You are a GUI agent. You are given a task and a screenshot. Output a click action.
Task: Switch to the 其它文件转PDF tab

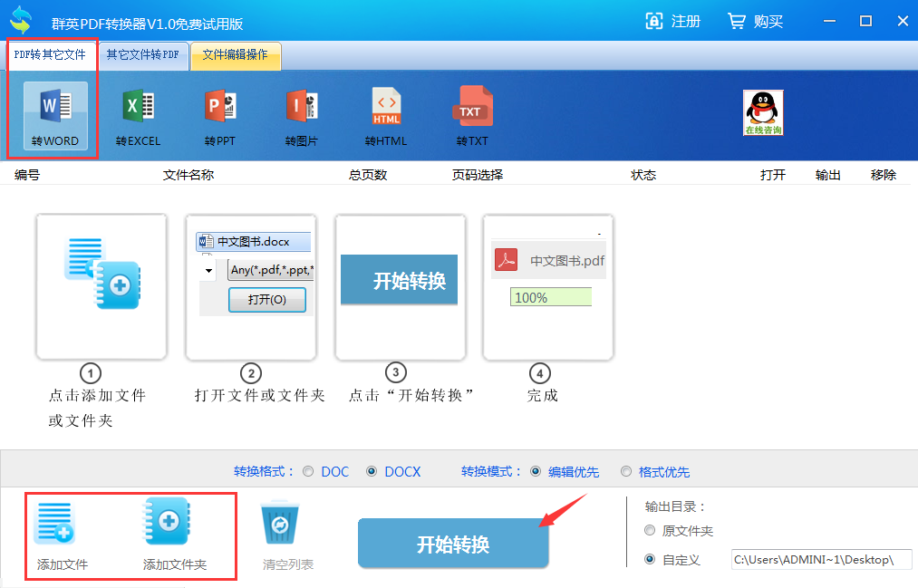pyautogui.click(x=143, y=55)
